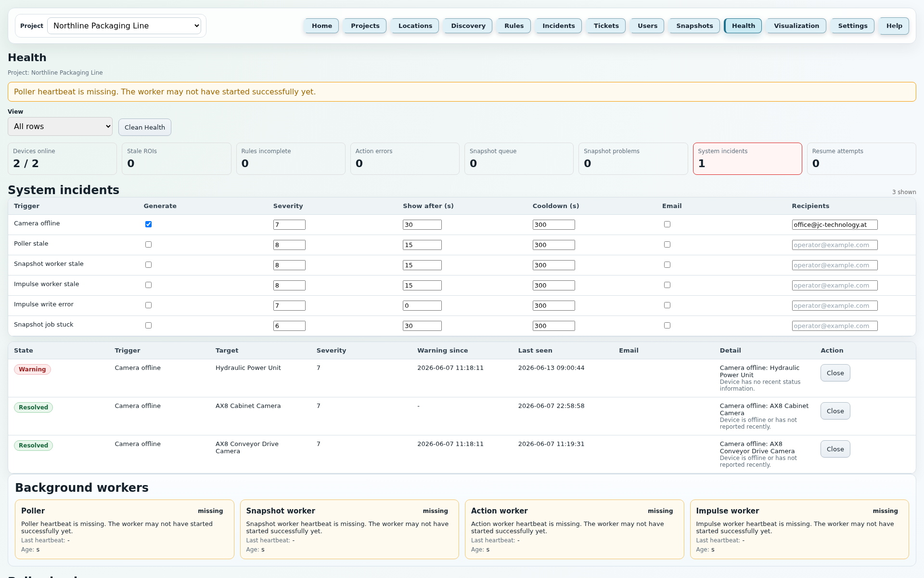
Task: Enable Email for Impulse write error
Action: click(x=667, y=305)
